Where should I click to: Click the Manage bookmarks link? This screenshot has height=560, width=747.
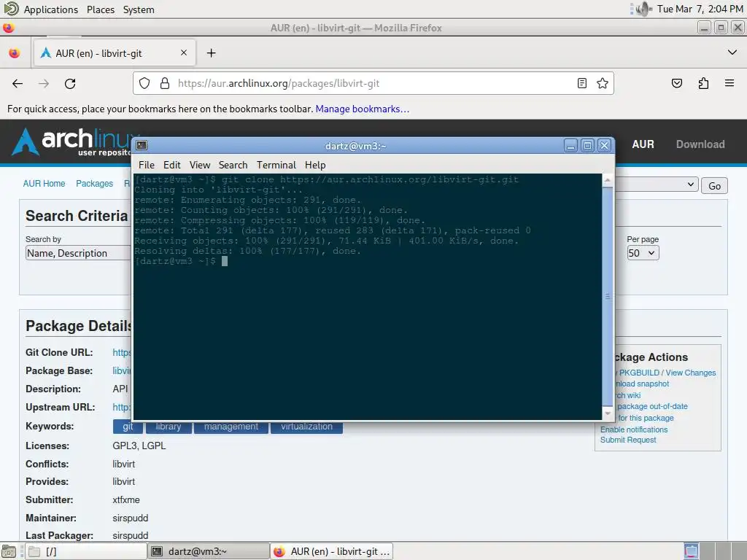point(362,109)
